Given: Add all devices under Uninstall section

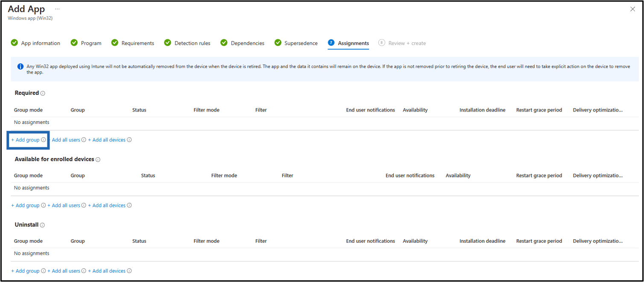Looking at the screenshot, I should pyautogui.click(x=107, y=271).
